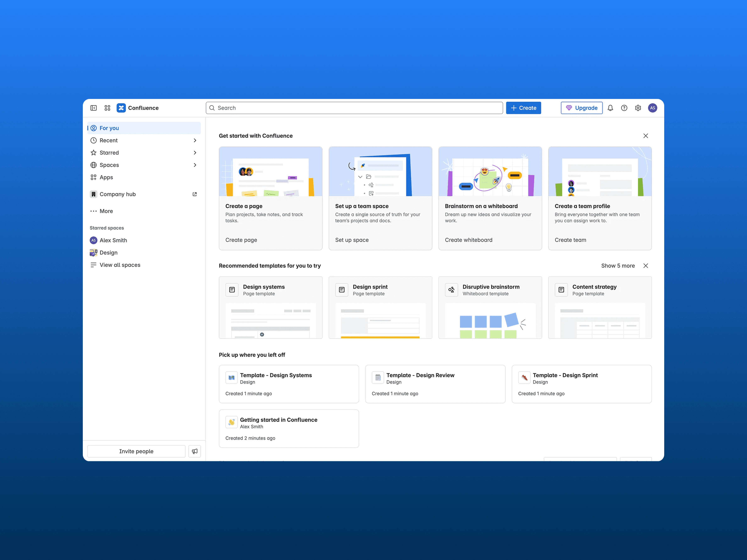The height and width of the screenshot is (560, 747).
Task: Click the blue Create button
Action: (x=524, y=108)
